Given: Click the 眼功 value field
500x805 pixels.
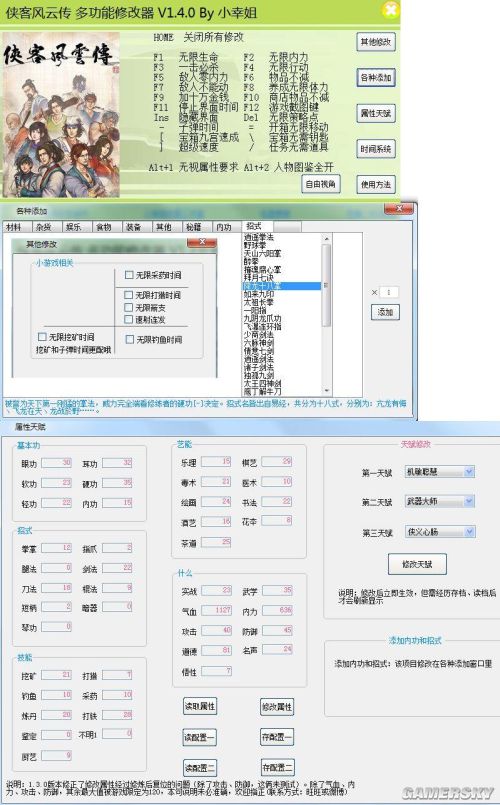Looking at the screenshot, I should pos(56,463).
